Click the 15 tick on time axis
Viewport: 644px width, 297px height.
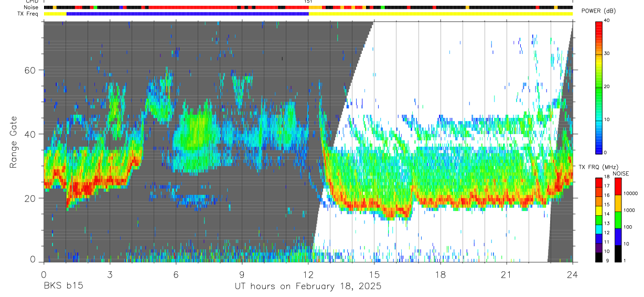click(x=374, y=274)
